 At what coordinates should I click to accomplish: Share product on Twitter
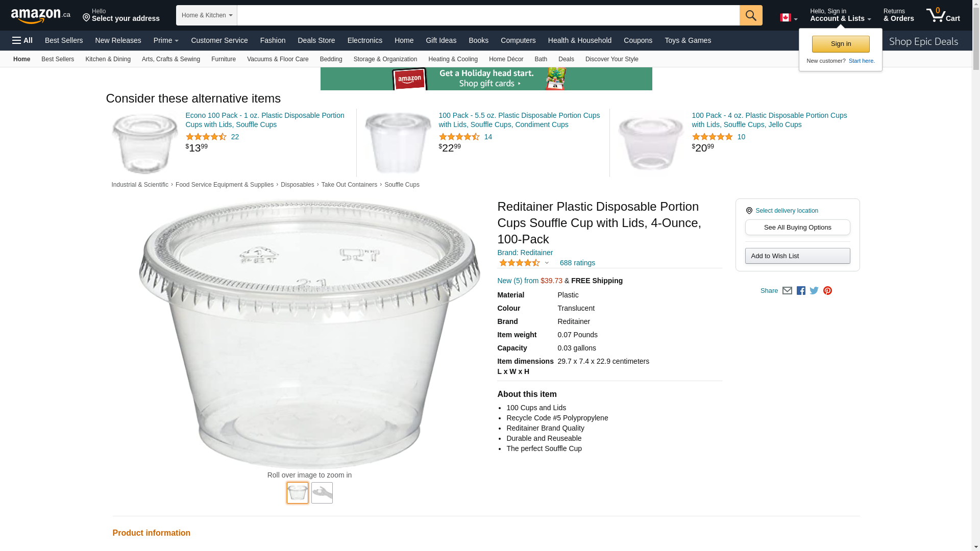[x=814, y=291]
